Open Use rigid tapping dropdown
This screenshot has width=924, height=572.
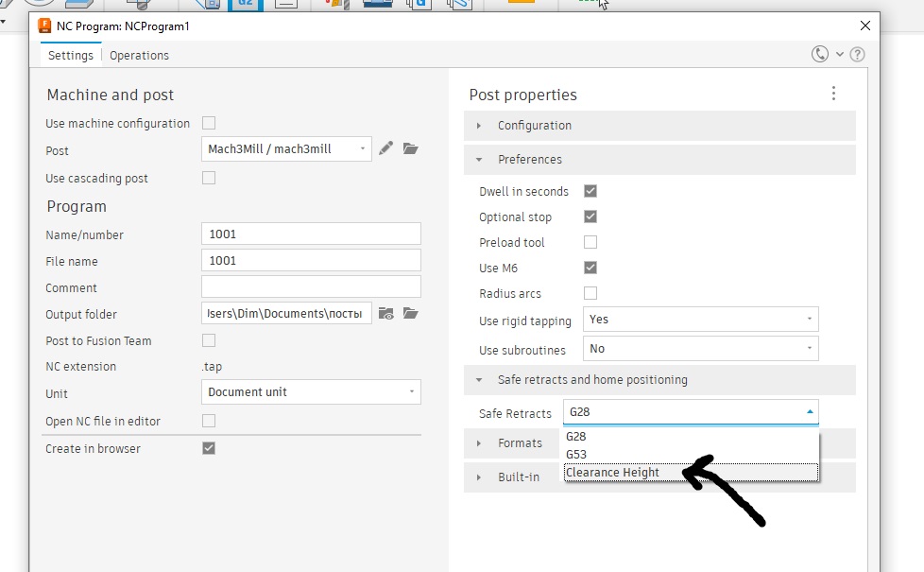(x=700, y=320)
